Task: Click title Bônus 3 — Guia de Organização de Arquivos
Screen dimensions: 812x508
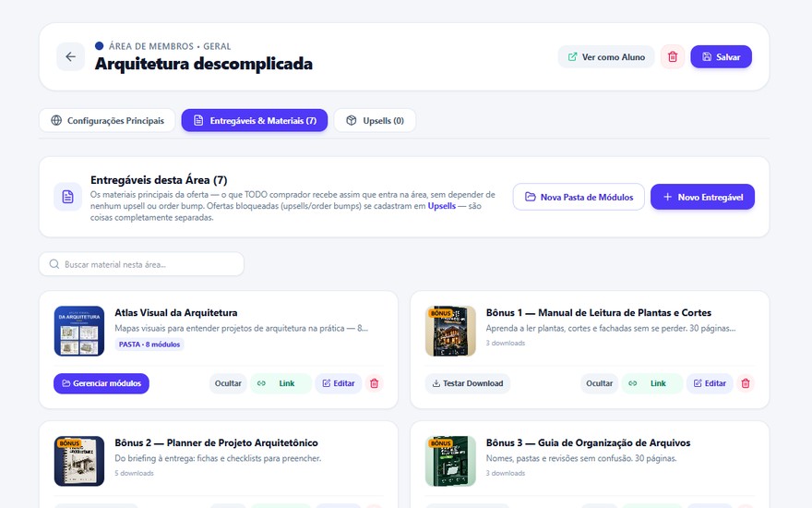Action: 589,442
